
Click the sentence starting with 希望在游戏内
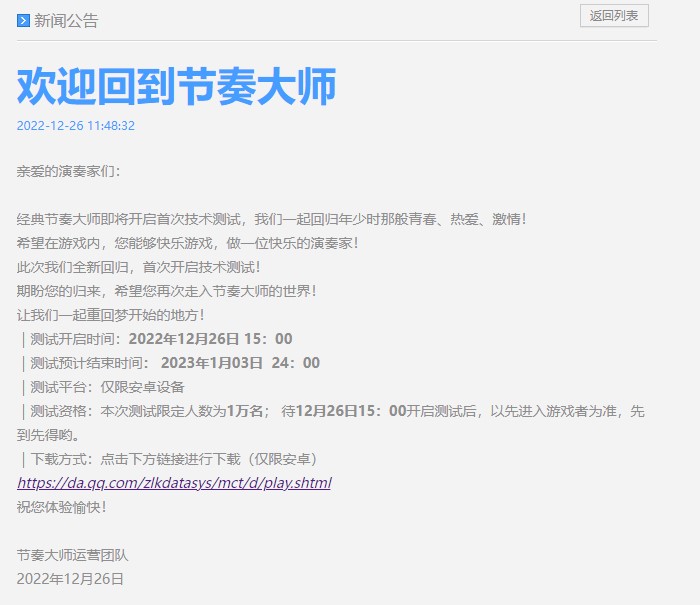[x=187, y=243]
